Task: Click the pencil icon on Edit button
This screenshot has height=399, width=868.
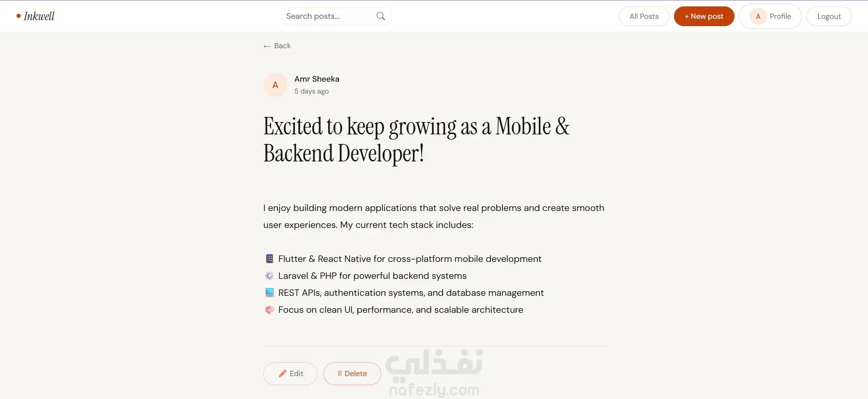Action: [283, 374]
